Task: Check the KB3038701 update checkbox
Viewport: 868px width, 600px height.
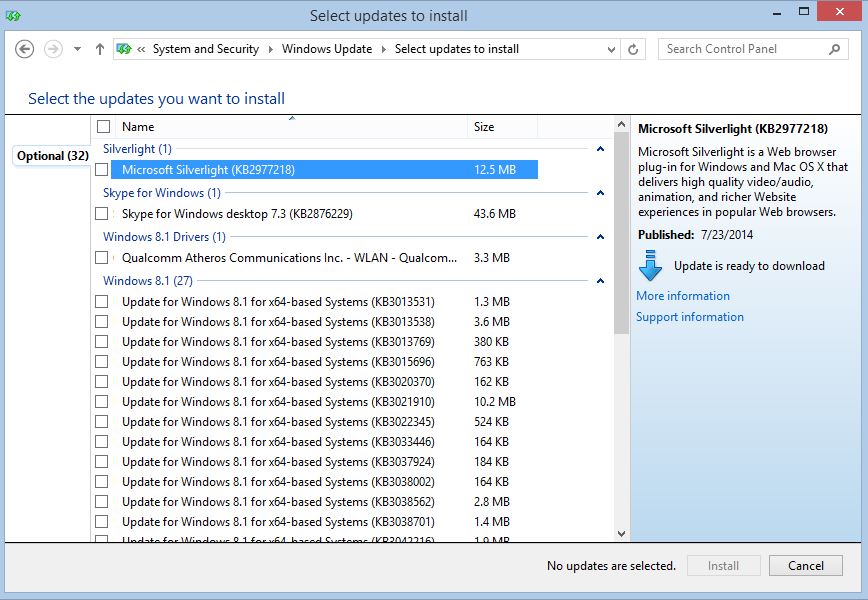Action: click(x=102, y=521)
